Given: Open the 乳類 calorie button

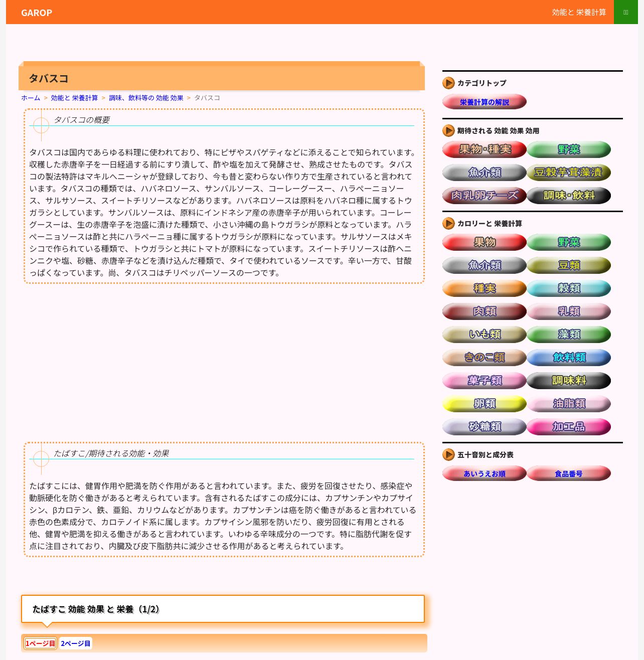Looking at the screenshot, I should pyautogui.click(x=569, y=311).
